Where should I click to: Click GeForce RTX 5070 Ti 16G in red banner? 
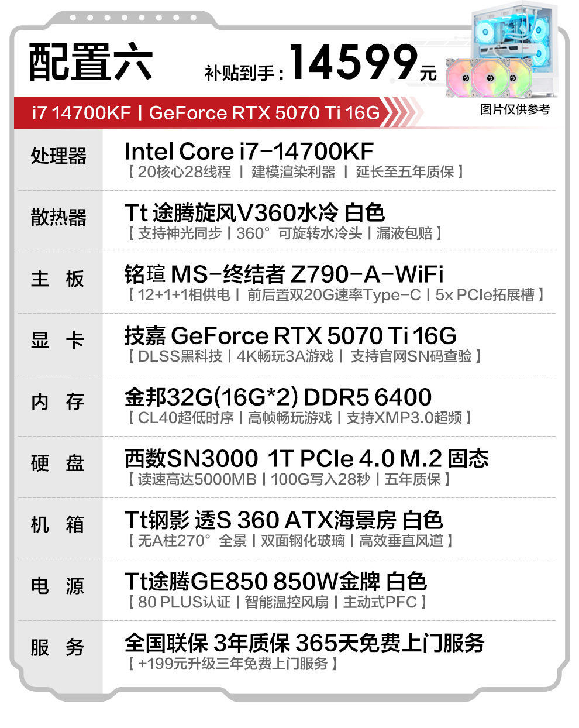tap(264, 112)
